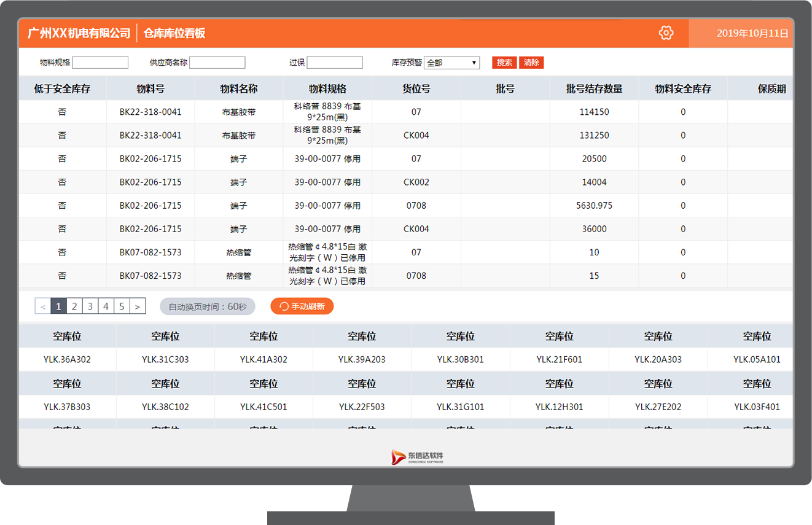
Task: Select the currently active page 1
Action: click(58, 306)
